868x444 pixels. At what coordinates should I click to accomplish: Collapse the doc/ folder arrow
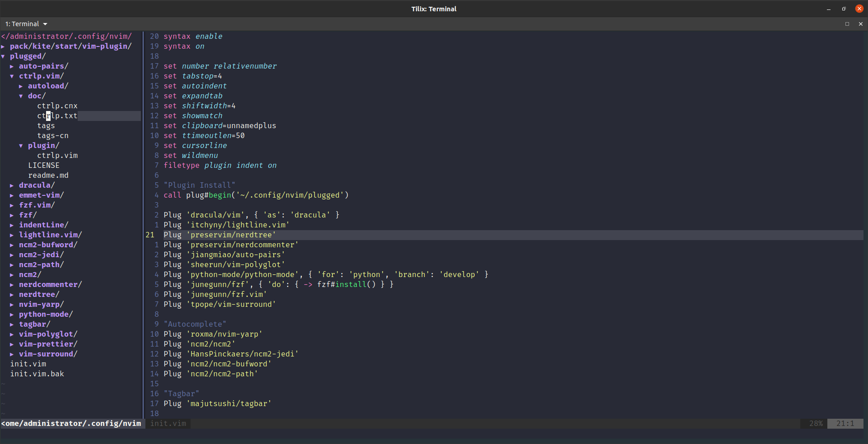[x=21, y=96]
